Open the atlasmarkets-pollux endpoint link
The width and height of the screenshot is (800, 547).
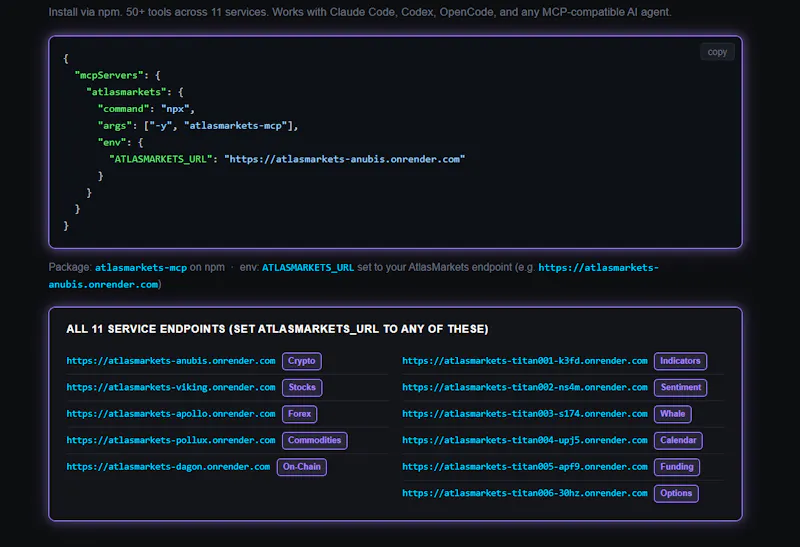(x=171, y=440)
